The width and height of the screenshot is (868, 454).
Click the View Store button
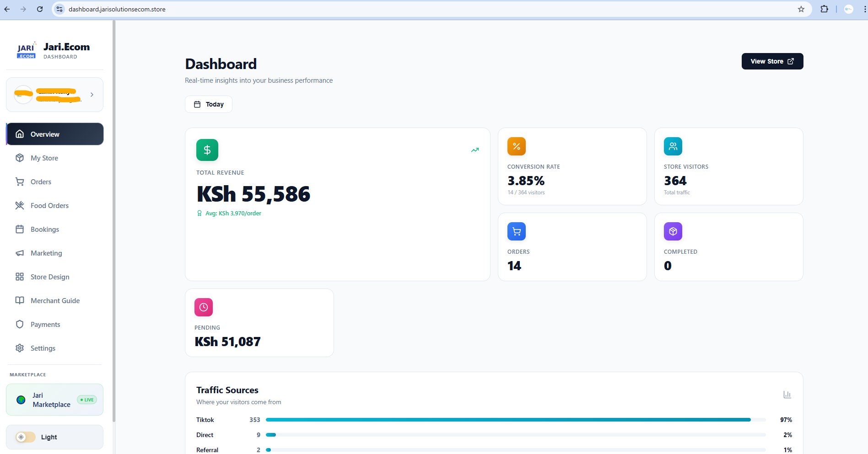[772, 61]
